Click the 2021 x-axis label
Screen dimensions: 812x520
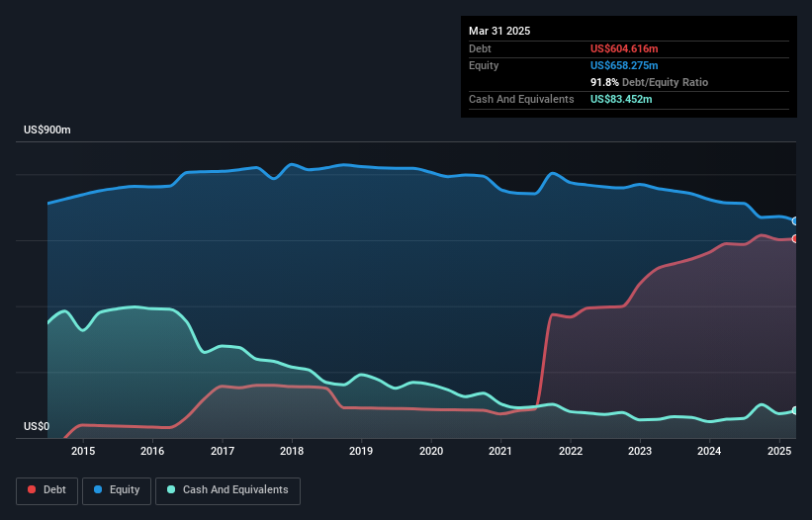[x=500, y=451]
